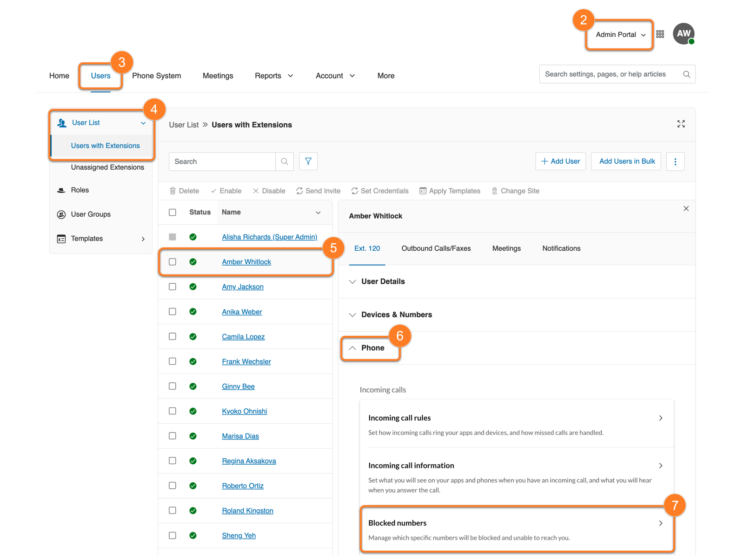Check the select-all users checkbox

click(x=173, y=213)
